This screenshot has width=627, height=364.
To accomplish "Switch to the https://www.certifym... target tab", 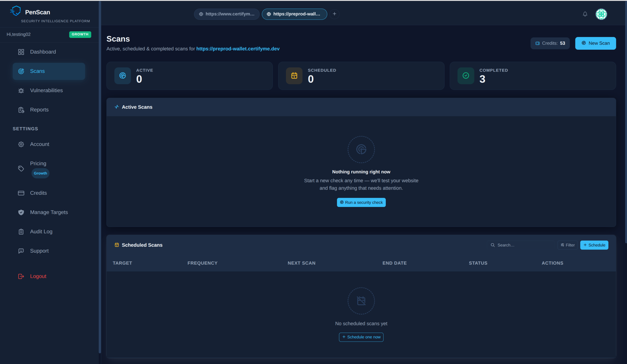I will pos(227,14).
